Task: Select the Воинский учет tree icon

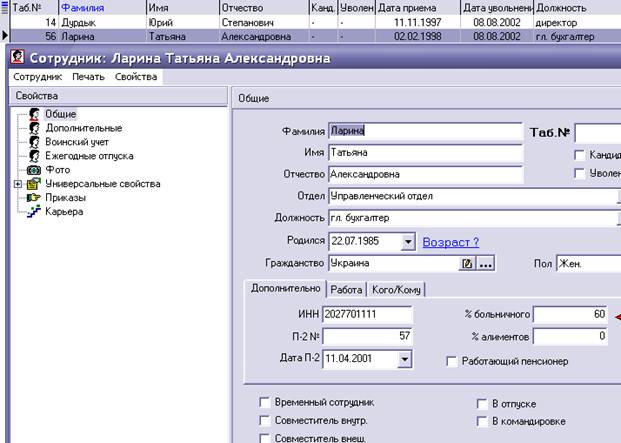Action: [34, 142]
